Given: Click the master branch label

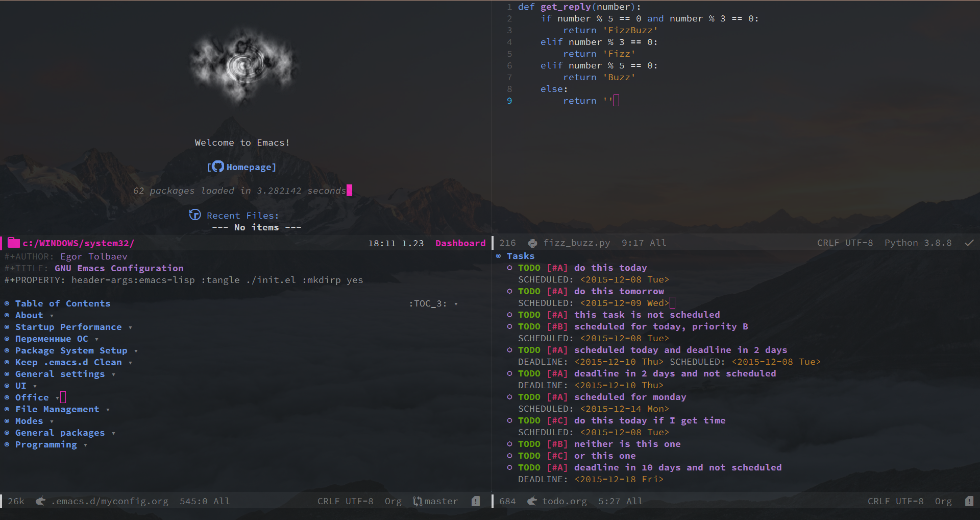Looking at the screenshot, I should tap(441, 501).
